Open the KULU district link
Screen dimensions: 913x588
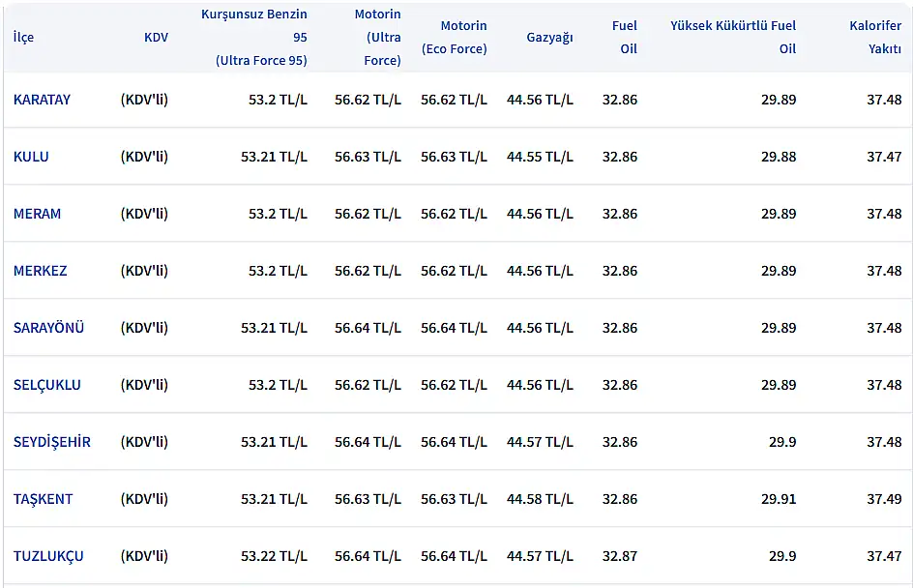[31, 157]
